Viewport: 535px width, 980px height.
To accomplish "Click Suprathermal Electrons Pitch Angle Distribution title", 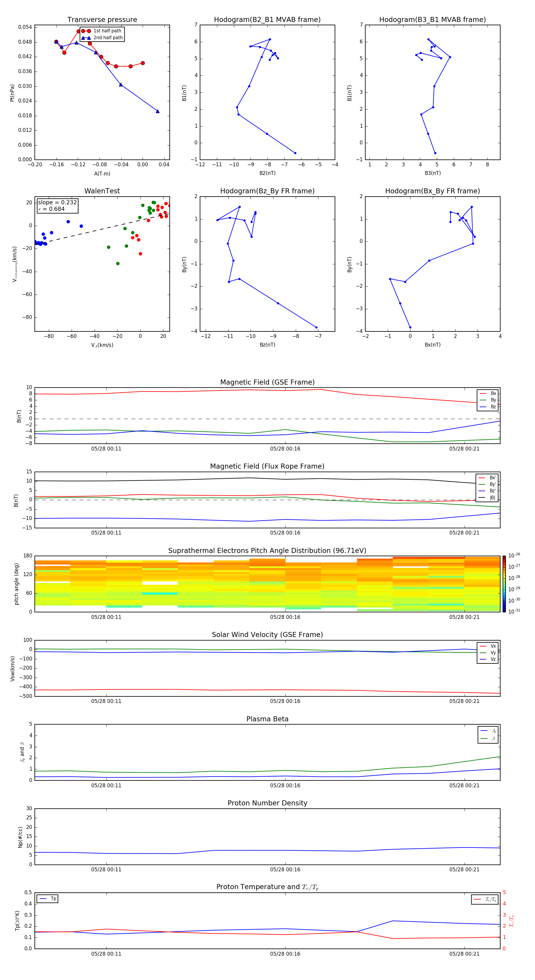I will point(267,551).
